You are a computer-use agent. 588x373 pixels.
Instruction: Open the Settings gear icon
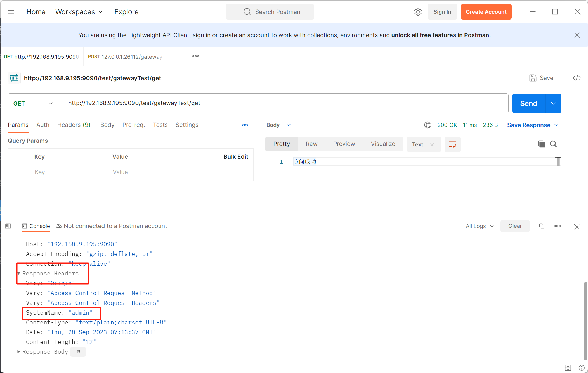pos(418,12)
